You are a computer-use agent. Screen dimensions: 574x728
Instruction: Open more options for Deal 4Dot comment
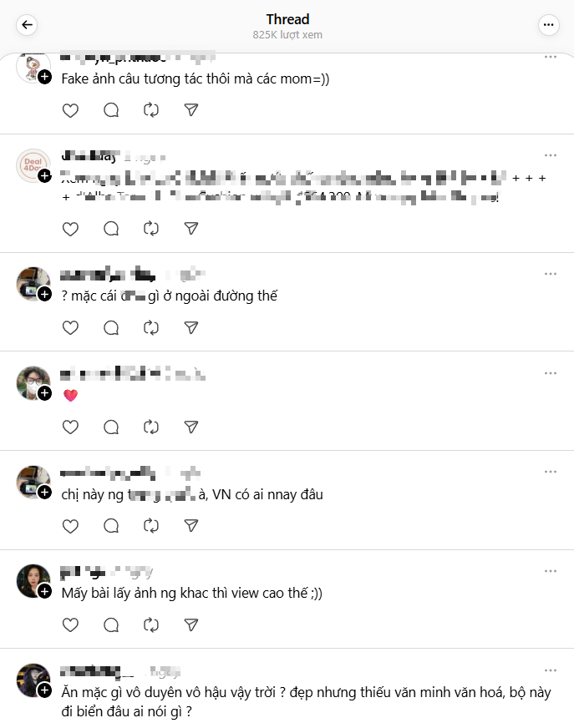[x=551, y=155]
